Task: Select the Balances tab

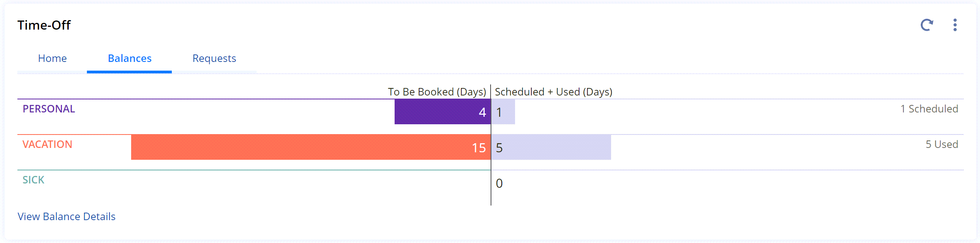Action: [x=129, y=58]
